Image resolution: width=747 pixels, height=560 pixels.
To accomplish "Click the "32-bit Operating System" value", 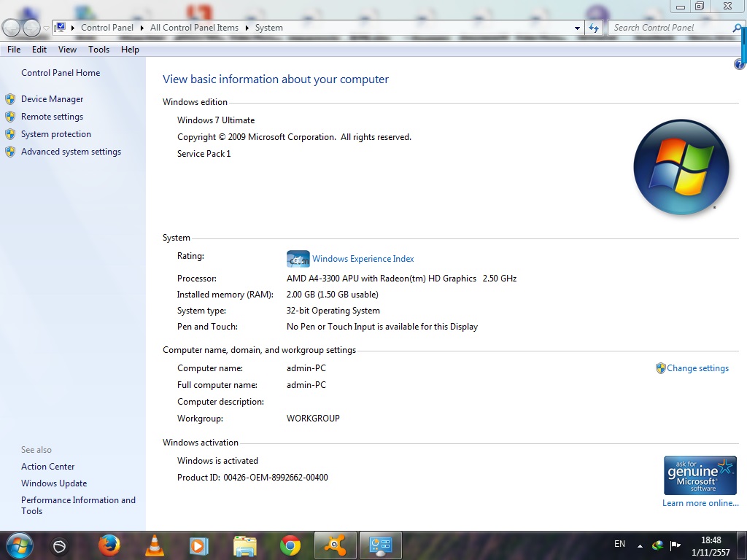I will click(x=333, y=311).
